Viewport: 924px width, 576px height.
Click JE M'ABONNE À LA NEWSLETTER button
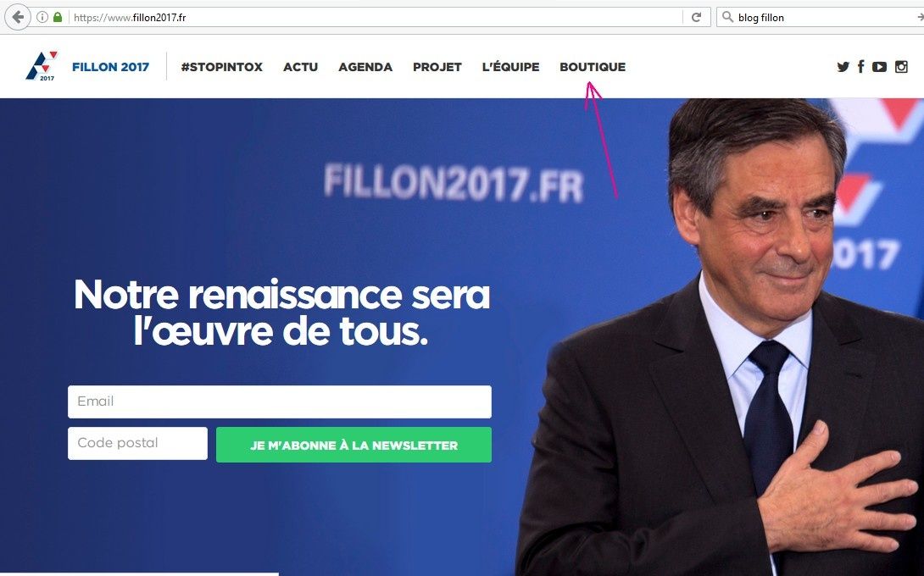coord(353,445)
